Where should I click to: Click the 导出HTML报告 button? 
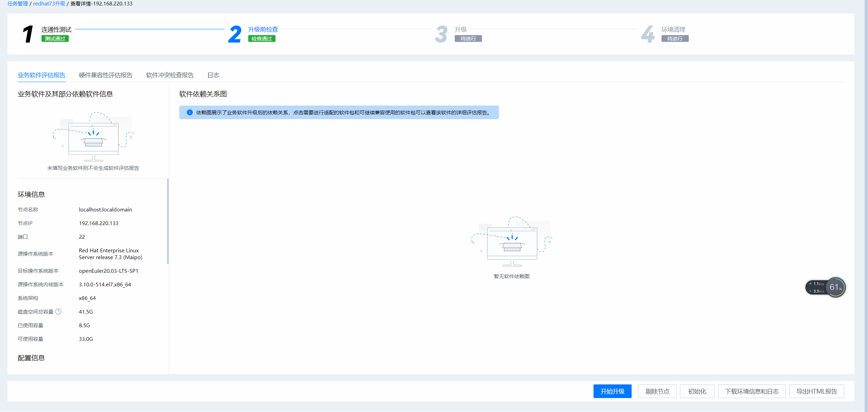[x=816, y=391]
